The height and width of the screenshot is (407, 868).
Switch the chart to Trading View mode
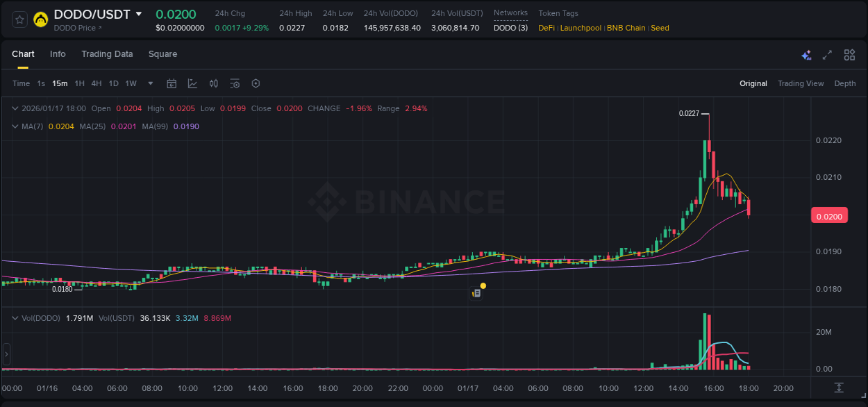point(801,83)
